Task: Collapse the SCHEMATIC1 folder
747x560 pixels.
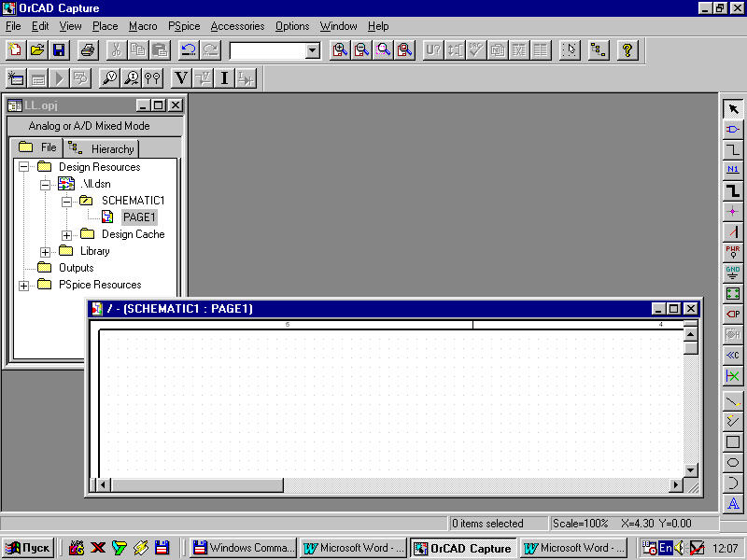Action: coord(66,202)
